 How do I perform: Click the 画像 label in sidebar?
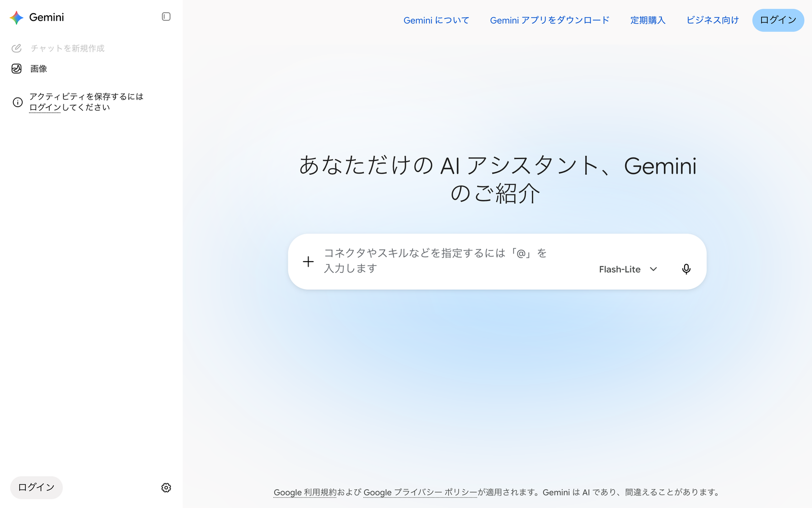point(39,69)
